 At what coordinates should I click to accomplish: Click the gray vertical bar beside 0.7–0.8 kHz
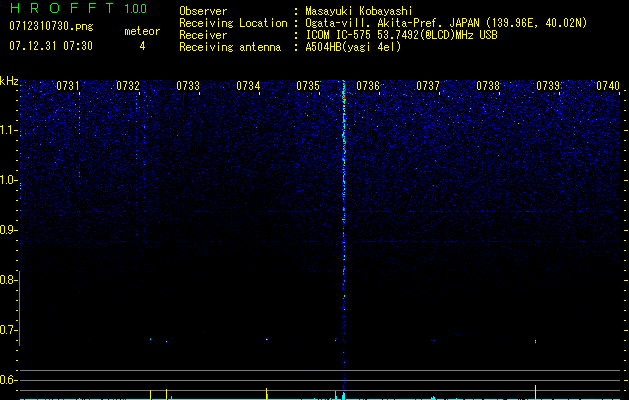(x=20, y=308)
